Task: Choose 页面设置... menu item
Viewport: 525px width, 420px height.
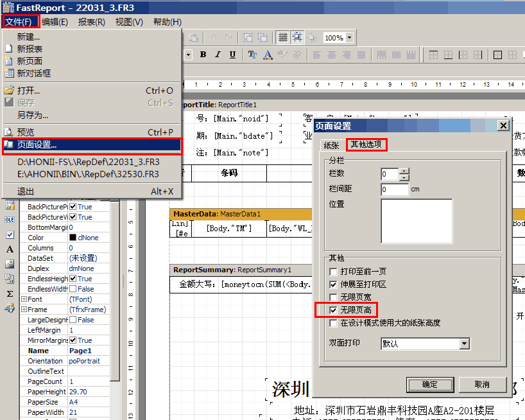Action: (x=92, y=144)
